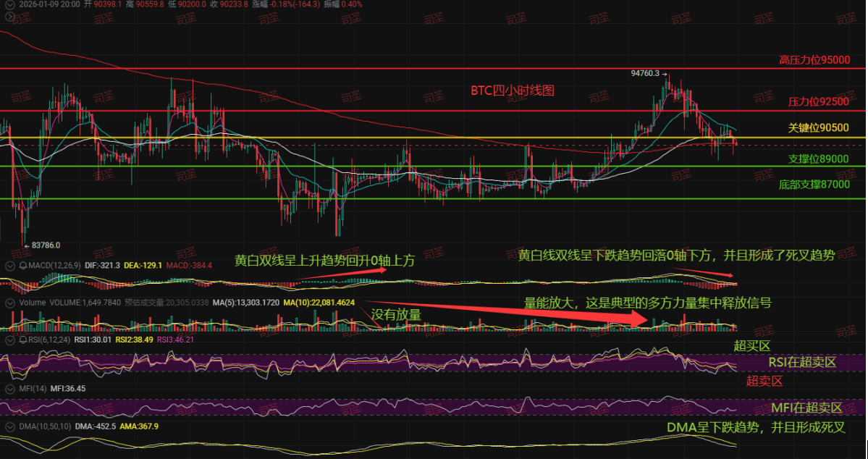
Task: Select the VOLUME:1,649.7840 reading
Action: [85, 303]
